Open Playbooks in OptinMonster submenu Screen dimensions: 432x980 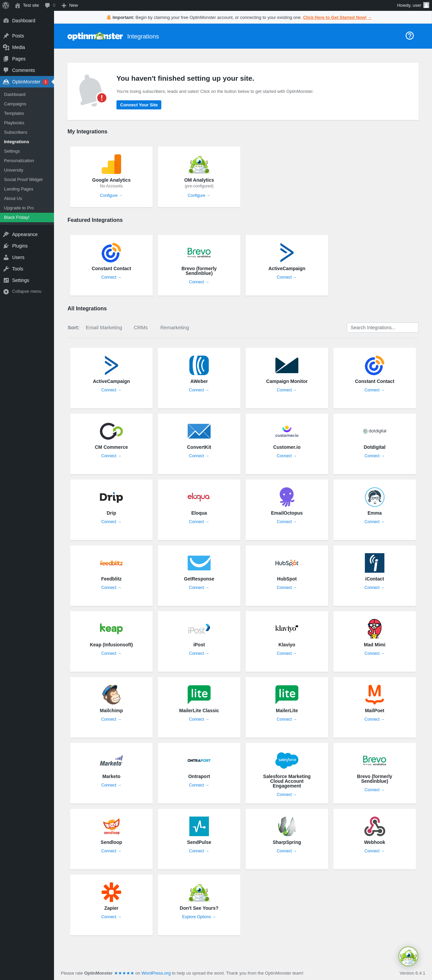[14, 123]
